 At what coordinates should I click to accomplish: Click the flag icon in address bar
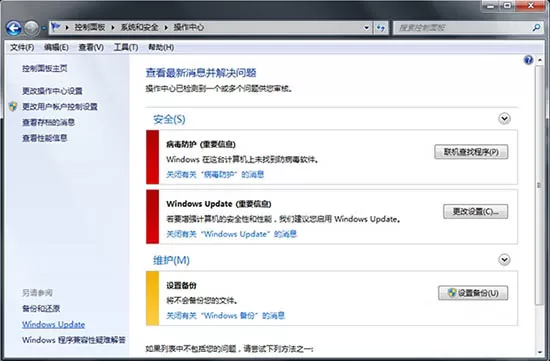pyautogui.click(x=55, y=27)
